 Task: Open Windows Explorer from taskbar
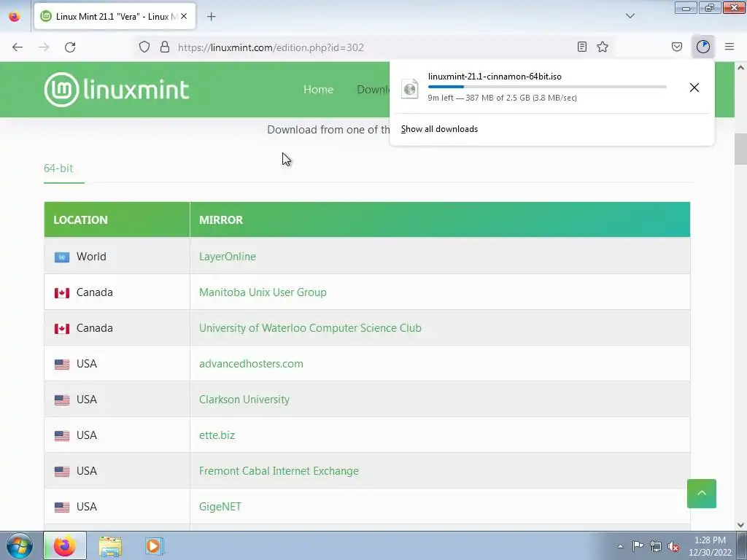(x=110, y=546)
